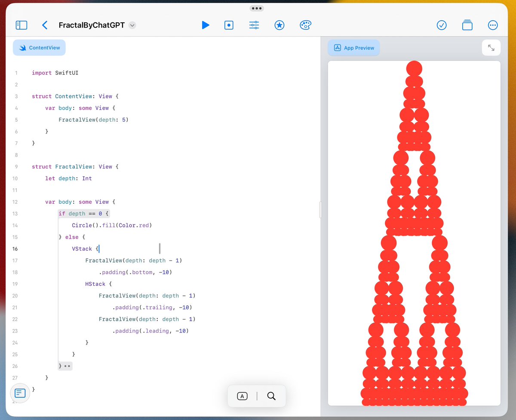Go back with the chevron arrow
This screenshot has height=420, width=516.
pyautogui.click(x=45, y=25)
